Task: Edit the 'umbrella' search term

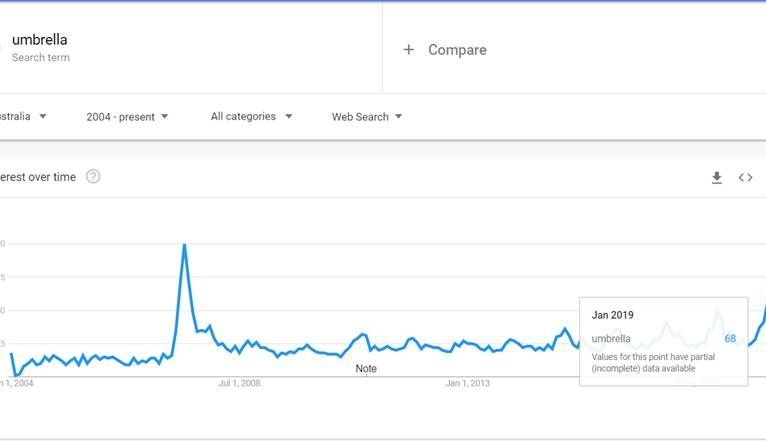Action: [40, 40]
